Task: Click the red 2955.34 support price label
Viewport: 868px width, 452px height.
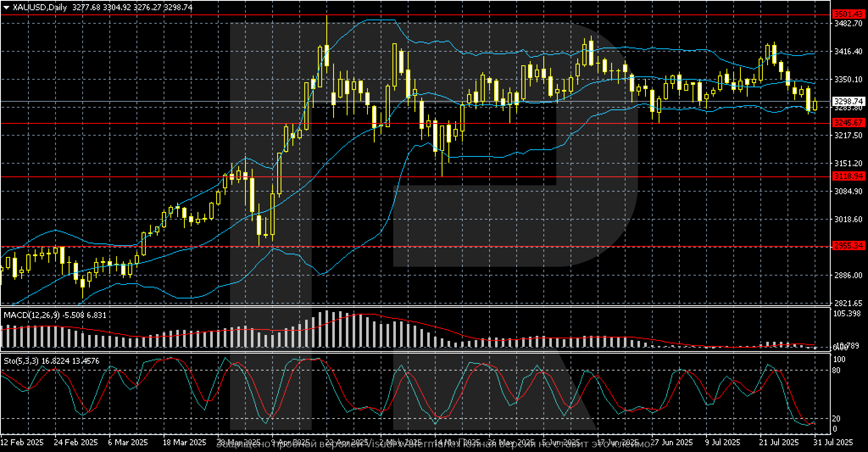Action: (x=848, y=246)
